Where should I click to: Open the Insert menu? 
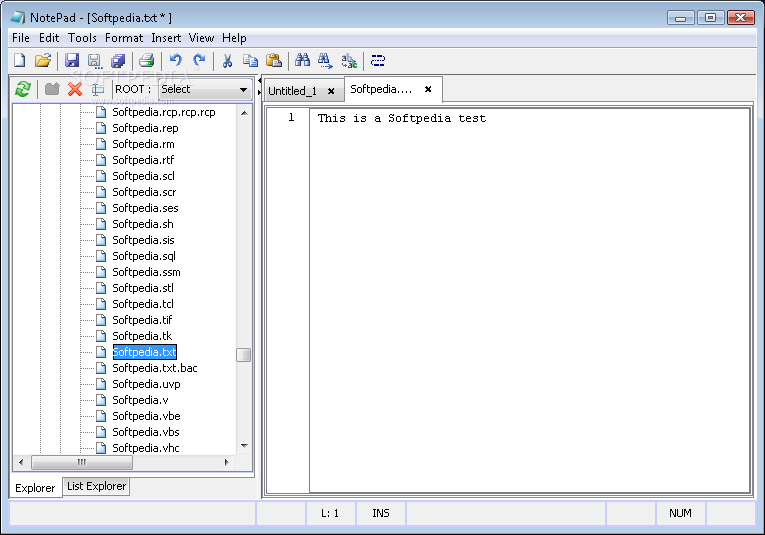166,38
